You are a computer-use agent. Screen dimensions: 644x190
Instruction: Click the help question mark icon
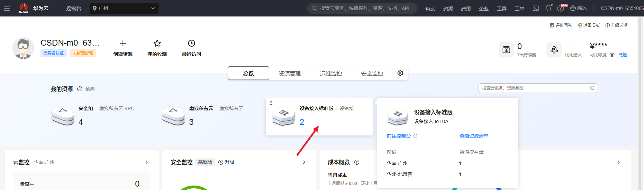click(560, 9)
